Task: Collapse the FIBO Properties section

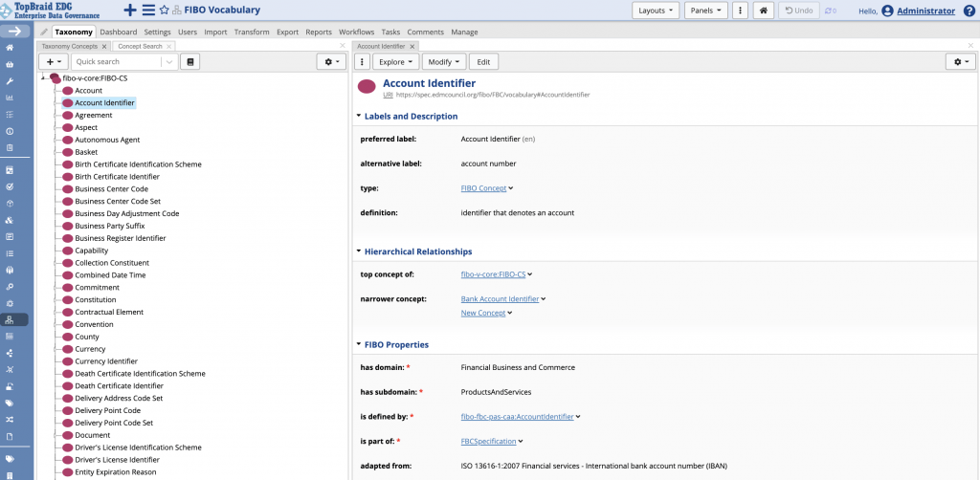Action: [359, 344]
